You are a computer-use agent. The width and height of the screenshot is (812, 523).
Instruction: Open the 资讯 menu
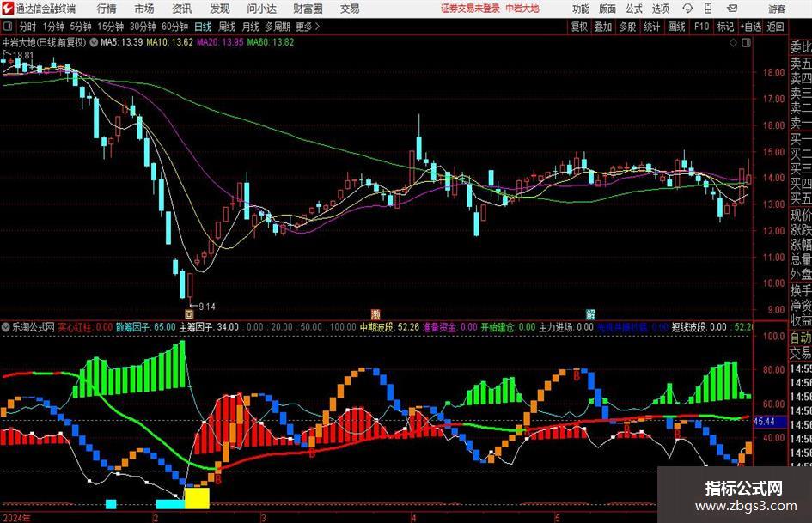182,9
